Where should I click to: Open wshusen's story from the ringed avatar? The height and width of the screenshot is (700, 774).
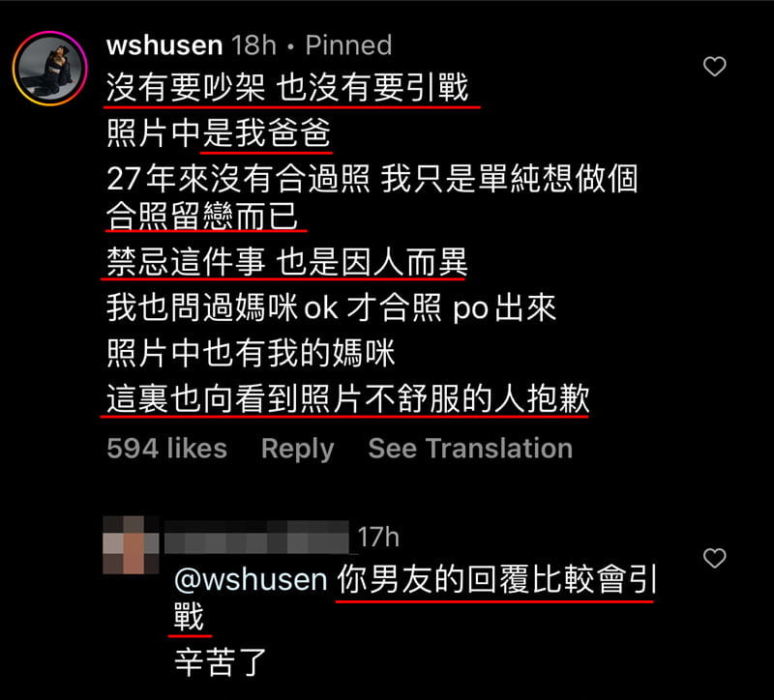point(50,69)
